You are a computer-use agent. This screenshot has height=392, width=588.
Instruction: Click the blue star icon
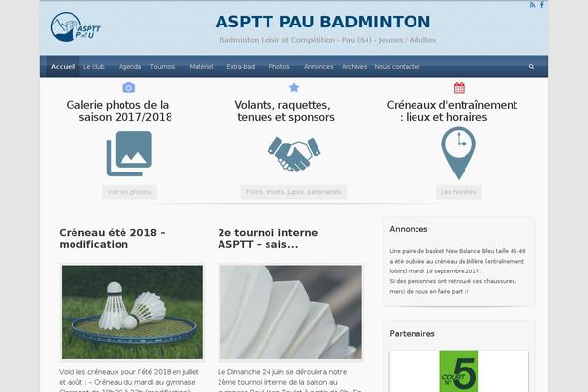[294, 88]
